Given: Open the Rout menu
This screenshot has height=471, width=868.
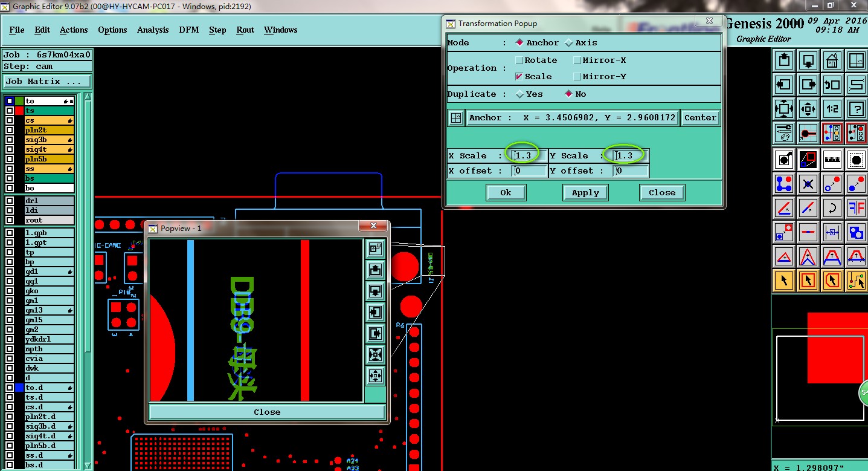Looking at the screenshot, I should 245,30.
